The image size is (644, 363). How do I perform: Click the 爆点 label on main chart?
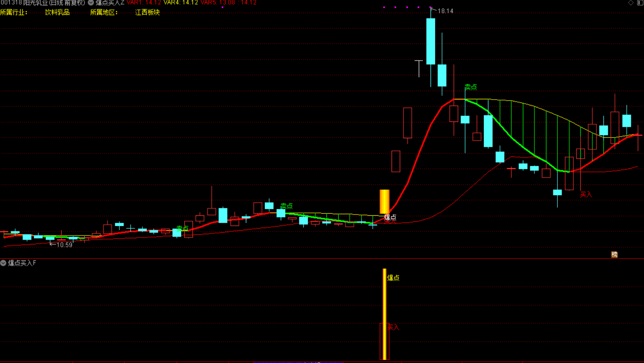coord(390,217)
